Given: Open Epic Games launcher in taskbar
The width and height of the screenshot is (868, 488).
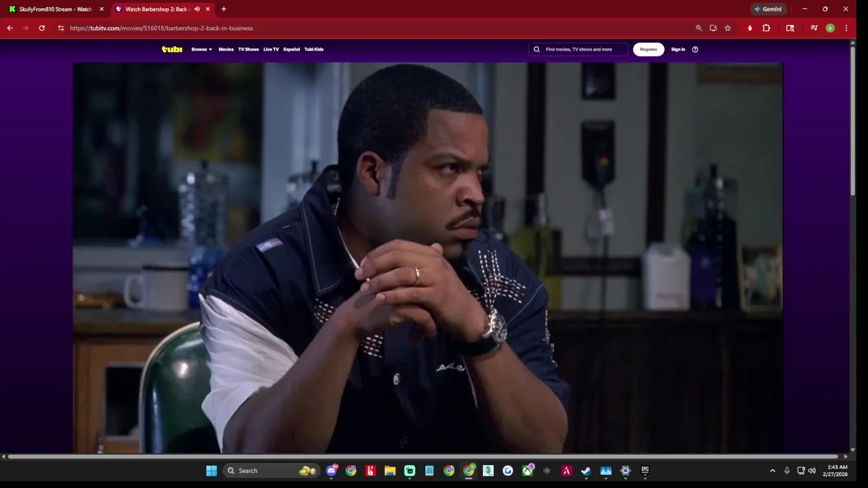Looking at the screenshot, I should 645,470.
